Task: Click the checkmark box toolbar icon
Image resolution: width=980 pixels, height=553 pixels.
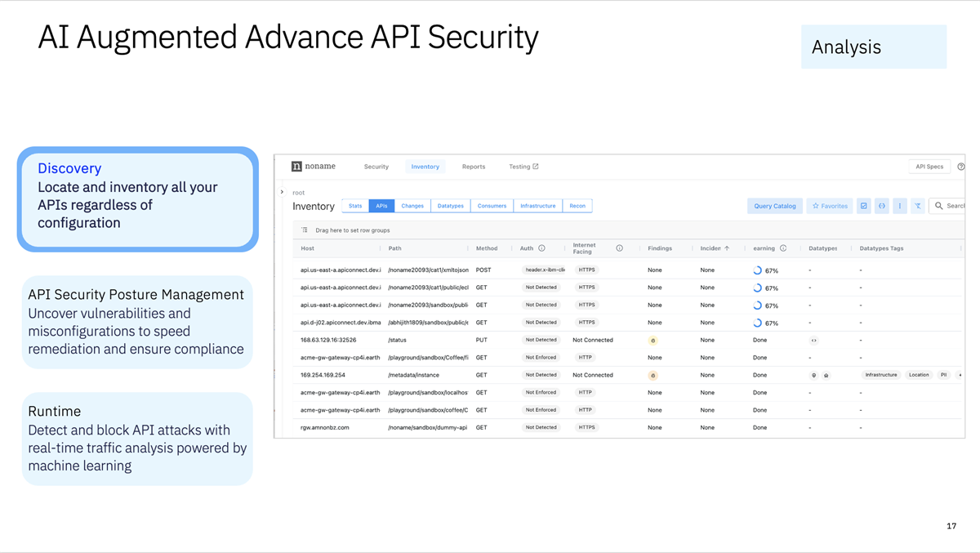Action: tap(863, 206)
